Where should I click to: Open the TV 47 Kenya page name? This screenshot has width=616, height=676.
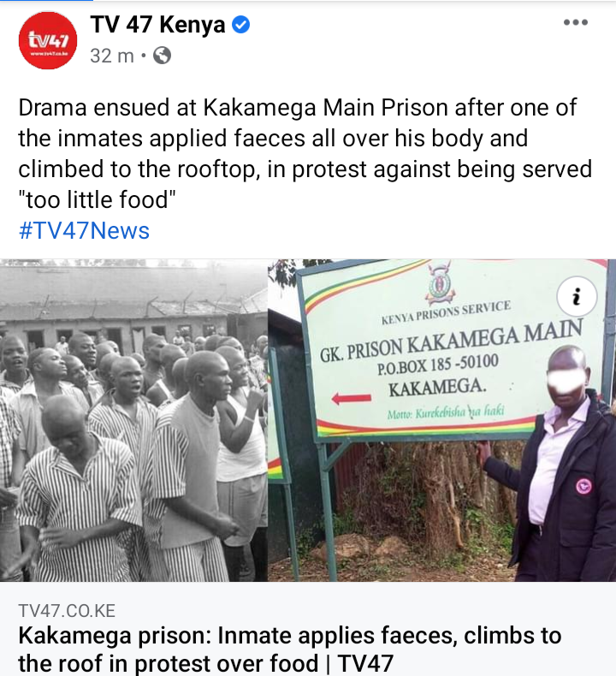click(x=157, y=24)
